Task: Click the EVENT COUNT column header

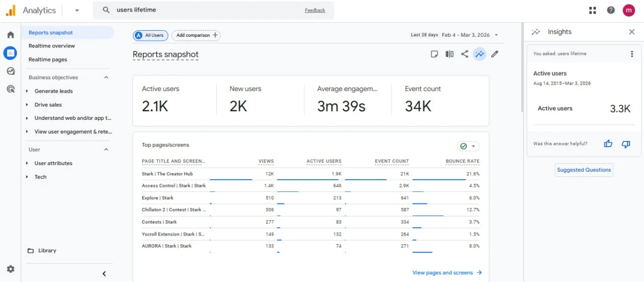Action: pos(392,161)
